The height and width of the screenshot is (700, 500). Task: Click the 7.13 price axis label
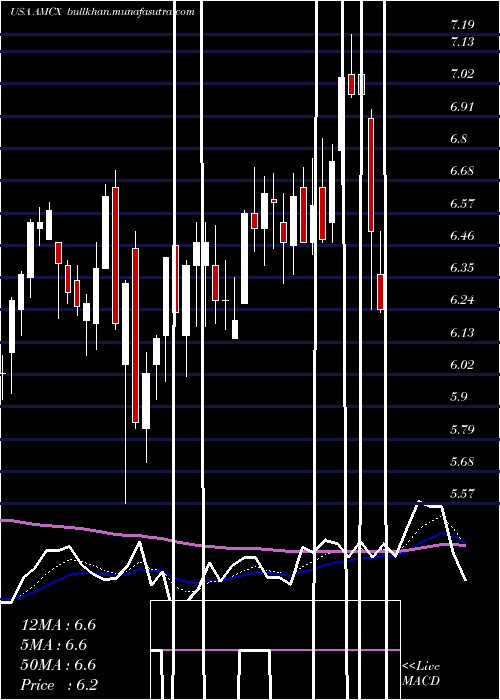[x=462, y=42]
